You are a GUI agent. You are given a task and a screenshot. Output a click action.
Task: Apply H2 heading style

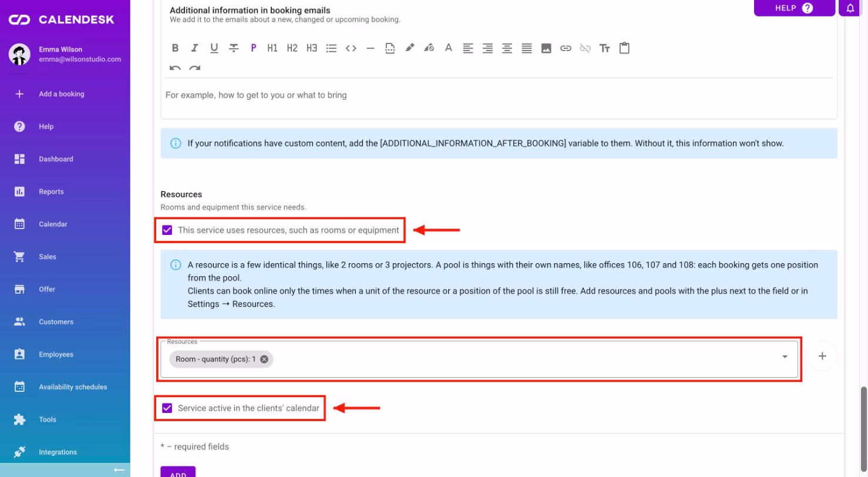tap(292, 48)
